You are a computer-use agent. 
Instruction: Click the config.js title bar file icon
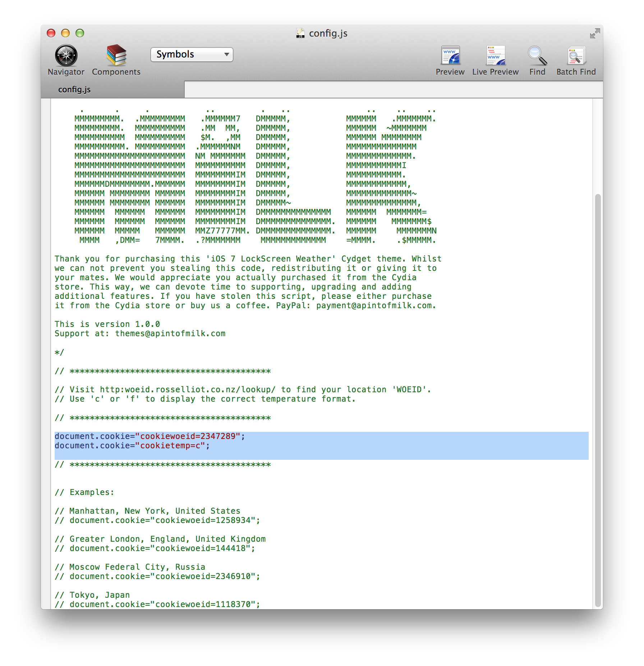(x=300, y=33)
